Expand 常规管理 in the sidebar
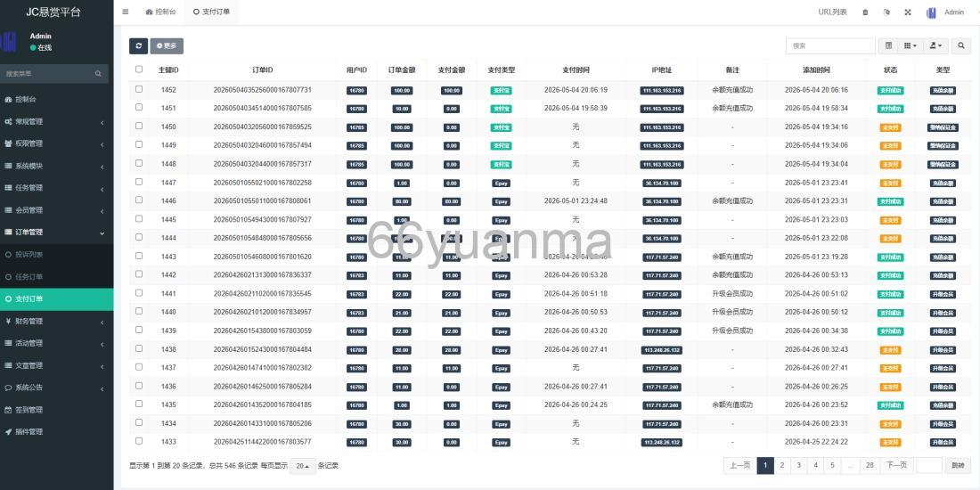 click(57, 122)
